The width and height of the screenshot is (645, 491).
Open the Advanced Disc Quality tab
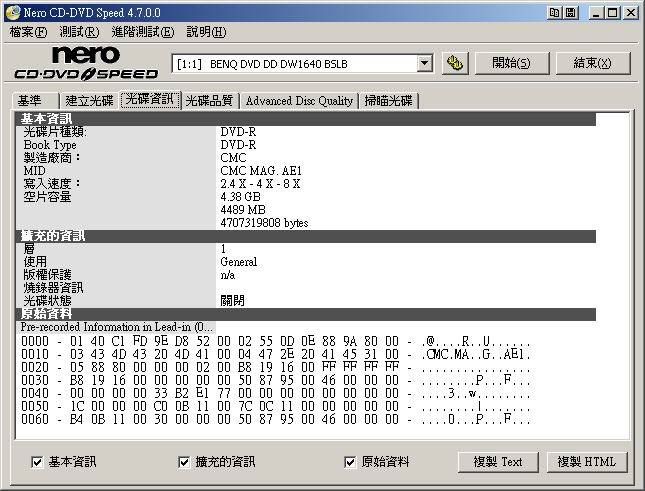(x=299, y=100)
